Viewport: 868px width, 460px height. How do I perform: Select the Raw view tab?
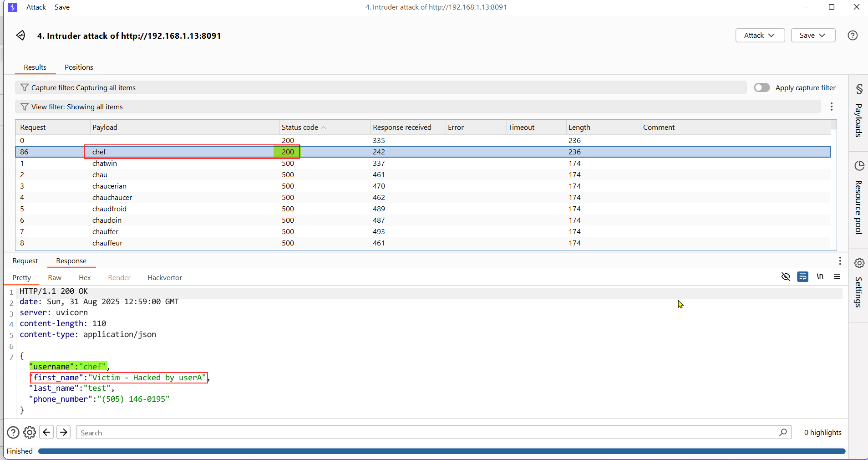[x=55, y=278]
